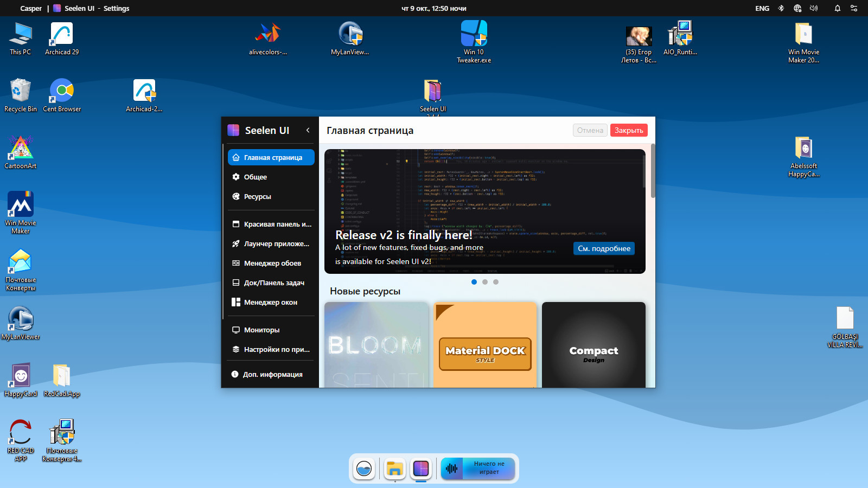Switch to the third carousel slide dot

tap(496, 282)
